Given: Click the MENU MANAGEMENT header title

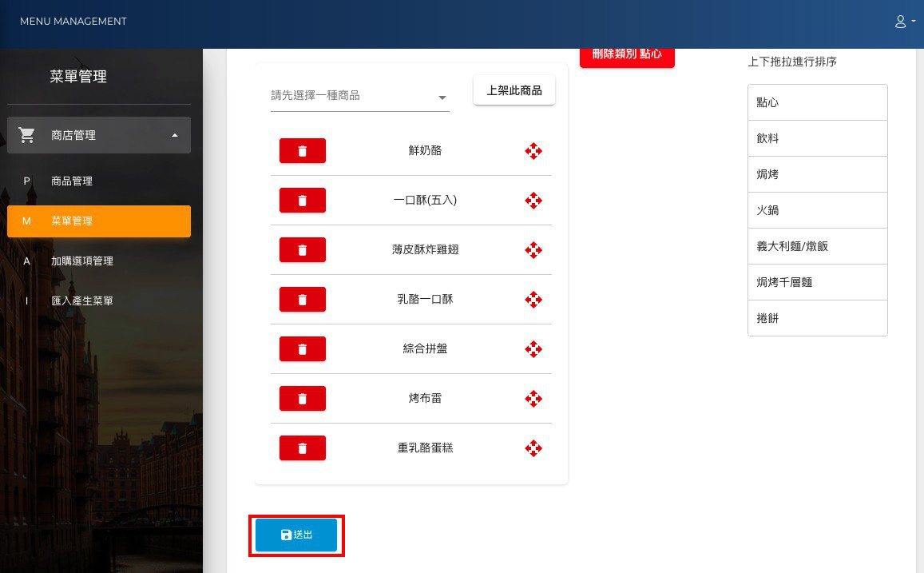Looking at the screenshot, I should tap(73, 22).
